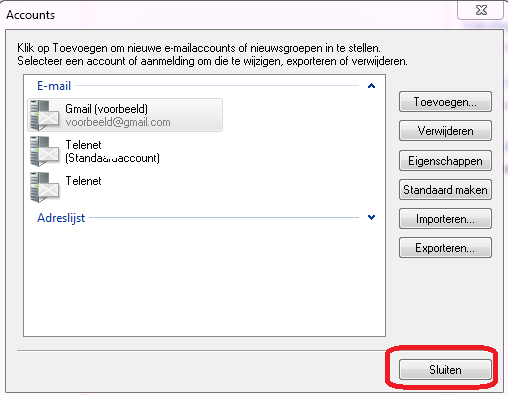Expand the Adreslijst section chevron

coord(371,217)
